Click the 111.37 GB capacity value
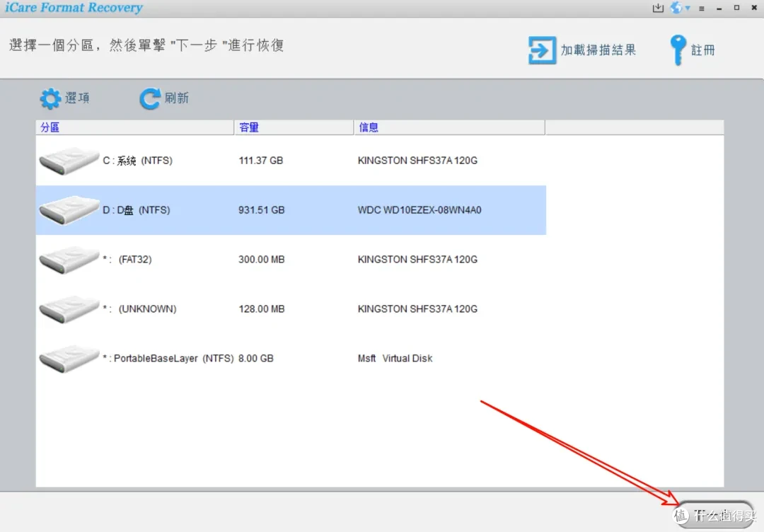Screen dimensions: 764x532 (260, 161)
